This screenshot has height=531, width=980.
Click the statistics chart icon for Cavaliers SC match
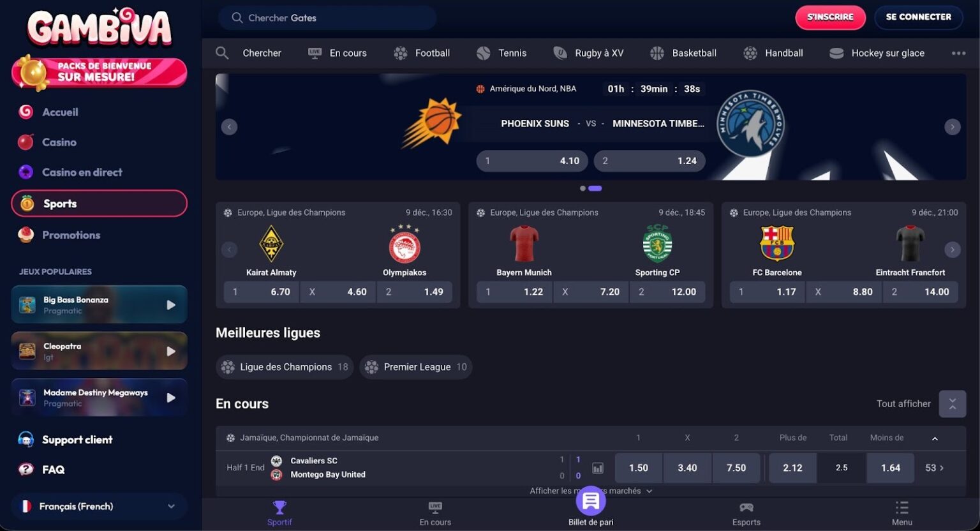598,468
